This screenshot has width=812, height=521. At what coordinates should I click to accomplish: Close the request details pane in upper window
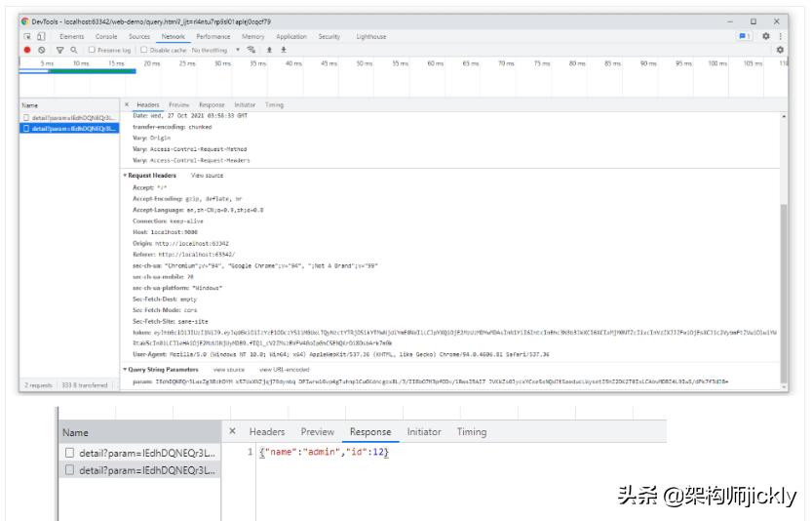(x=127, y=104)
